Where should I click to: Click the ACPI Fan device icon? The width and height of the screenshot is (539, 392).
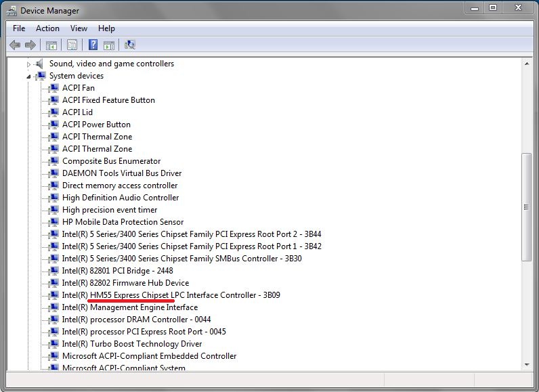pyautogui.click(x=53, y=88)
